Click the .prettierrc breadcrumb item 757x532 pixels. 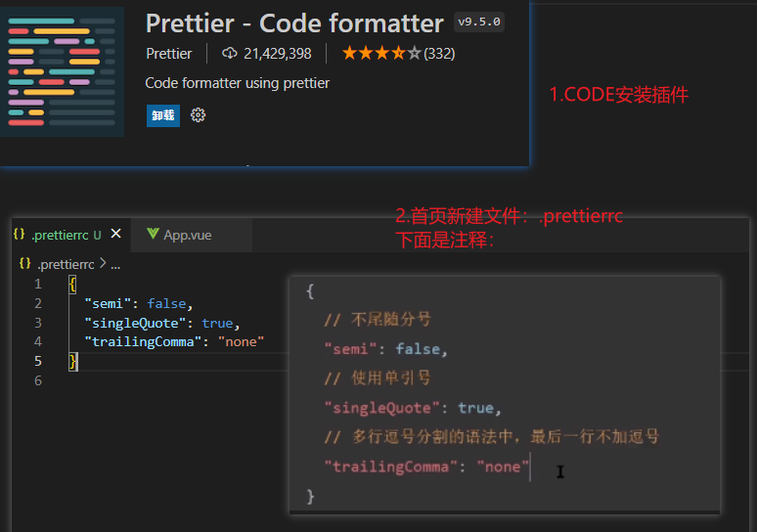[67, 265]
